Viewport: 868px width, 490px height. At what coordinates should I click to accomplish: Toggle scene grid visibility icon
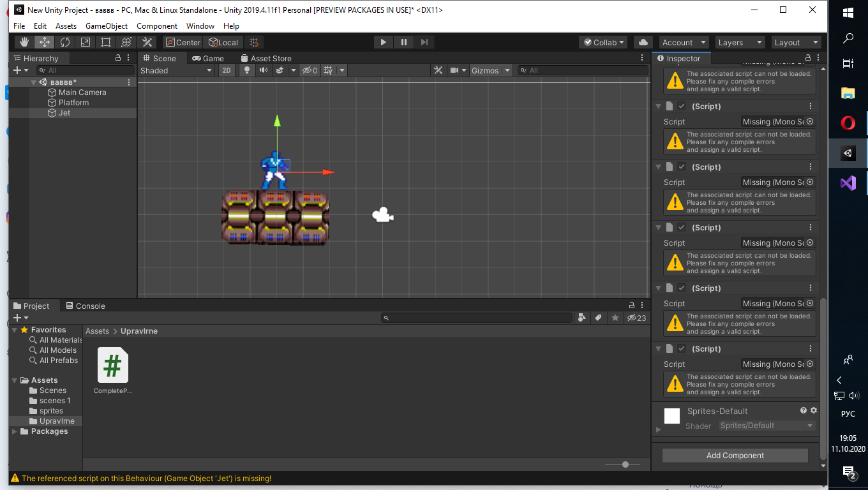click(328, 70)
